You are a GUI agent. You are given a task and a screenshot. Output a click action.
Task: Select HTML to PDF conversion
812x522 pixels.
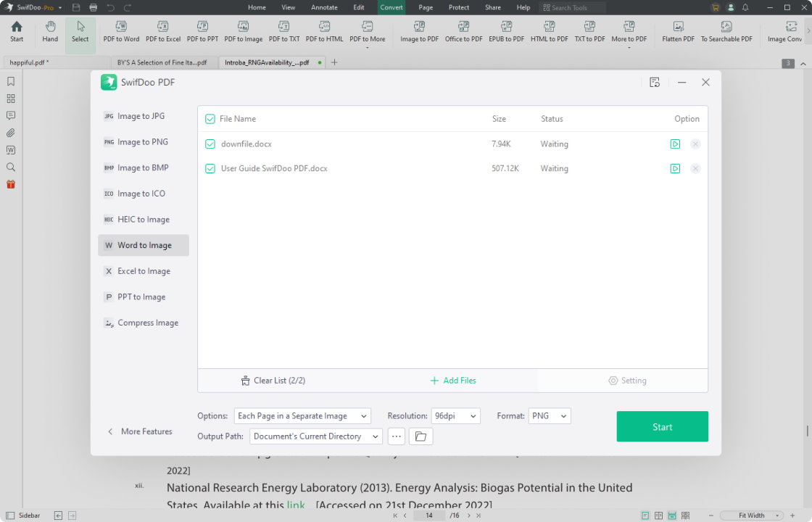549,32
